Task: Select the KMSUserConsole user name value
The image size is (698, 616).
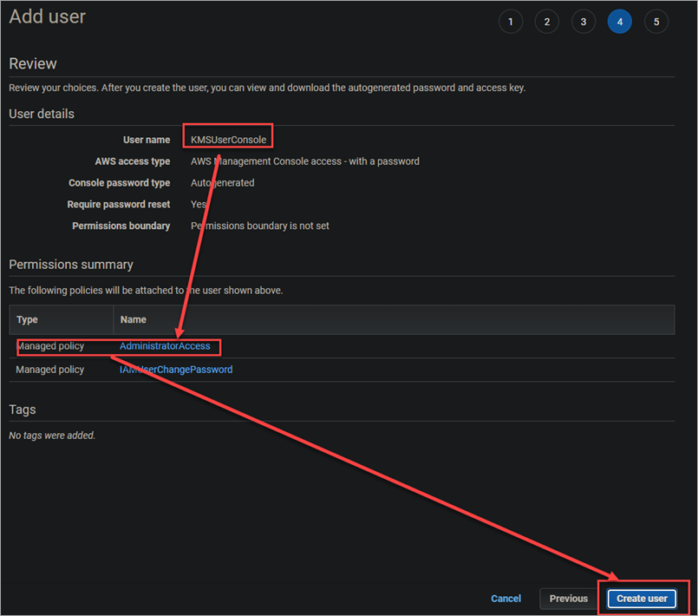Action: tap(228, 140)
